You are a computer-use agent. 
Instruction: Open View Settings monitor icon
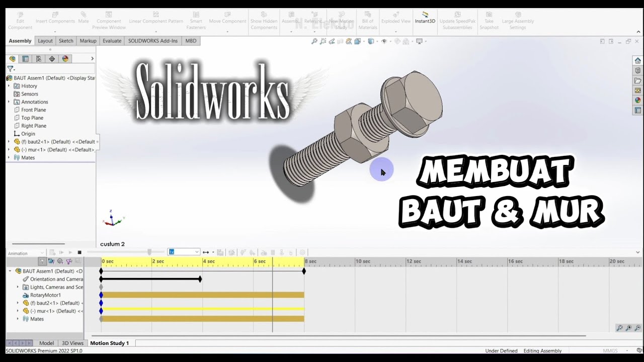(x=420, y=41)
